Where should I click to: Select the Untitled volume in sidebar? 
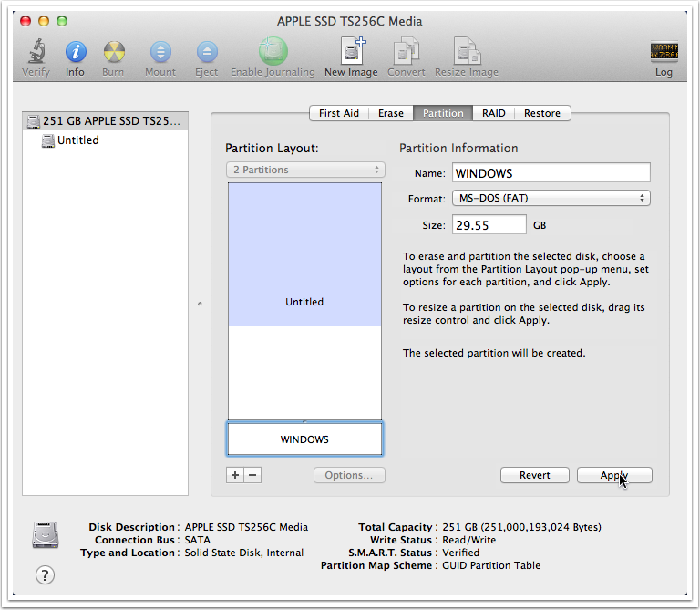(x=77, y=140)
